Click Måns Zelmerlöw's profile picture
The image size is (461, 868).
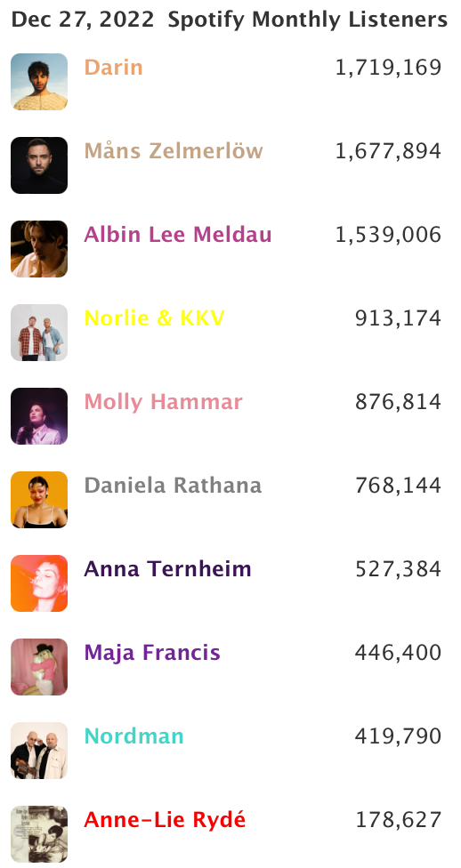(x=39, y=165)
